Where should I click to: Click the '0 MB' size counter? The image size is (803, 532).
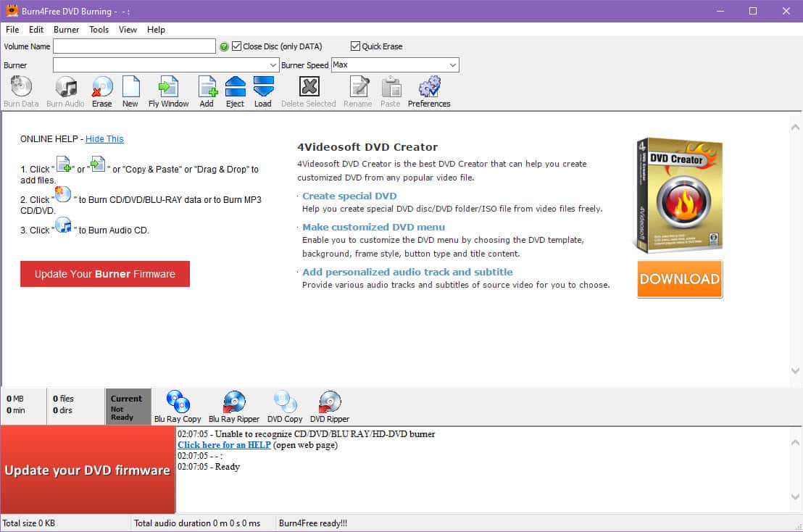coord(15,399)
